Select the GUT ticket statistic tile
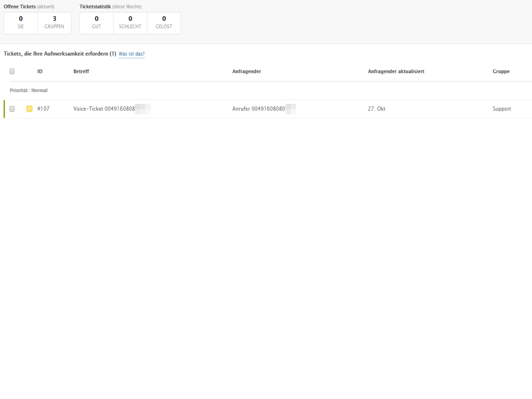 pos(97,22)
